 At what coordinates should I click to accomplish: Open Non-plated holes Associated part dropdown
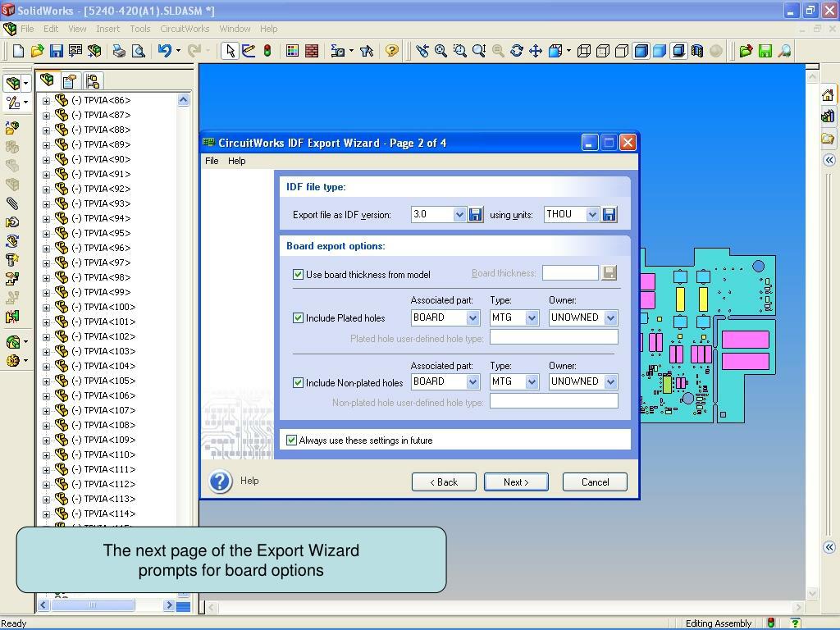pos(472,382)
